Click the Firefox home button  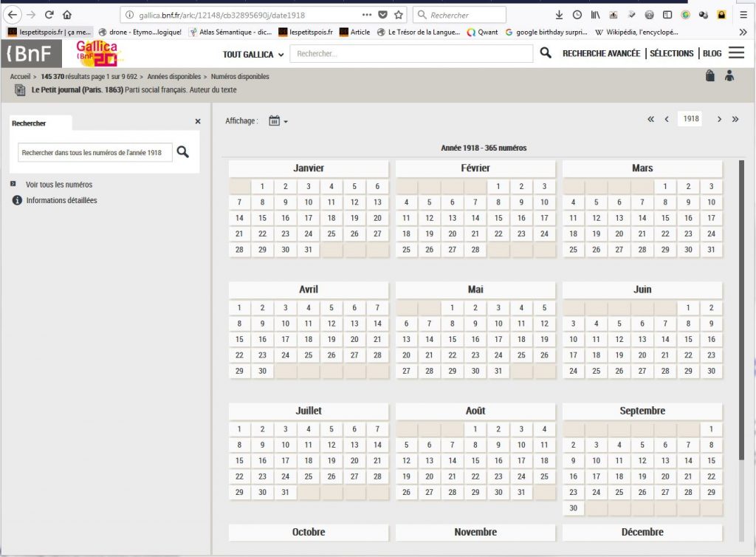67,15
